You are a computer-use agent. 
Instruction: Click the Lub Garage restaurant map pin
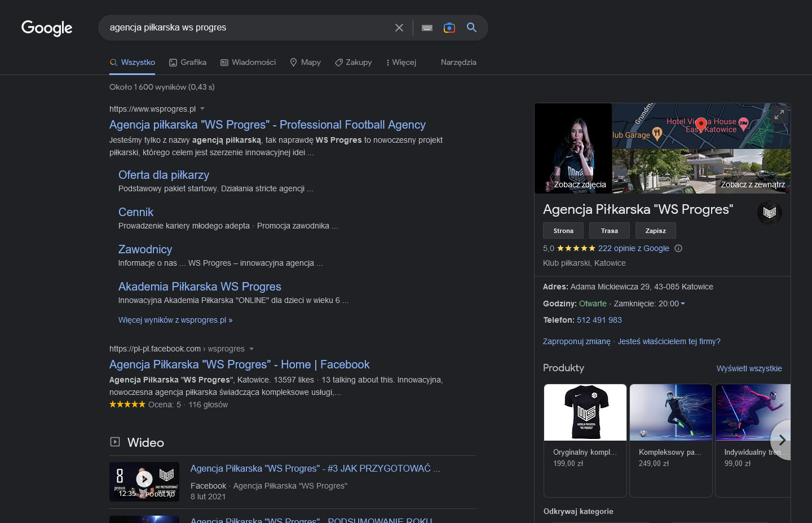(x=657, y=134)
